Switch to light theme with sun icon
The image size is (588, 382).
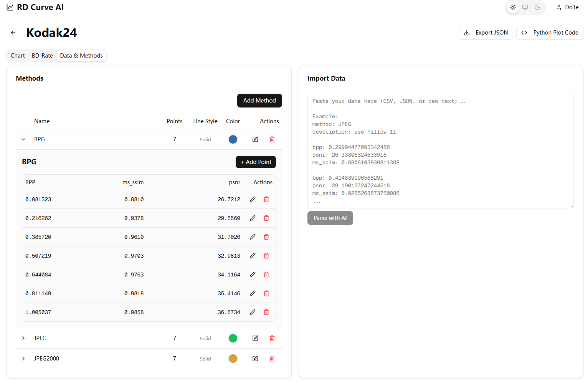point(513,7)
